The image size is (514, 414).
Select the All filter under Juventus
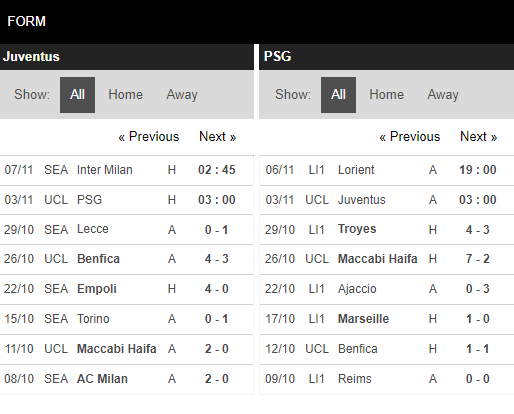pos(77,95)
